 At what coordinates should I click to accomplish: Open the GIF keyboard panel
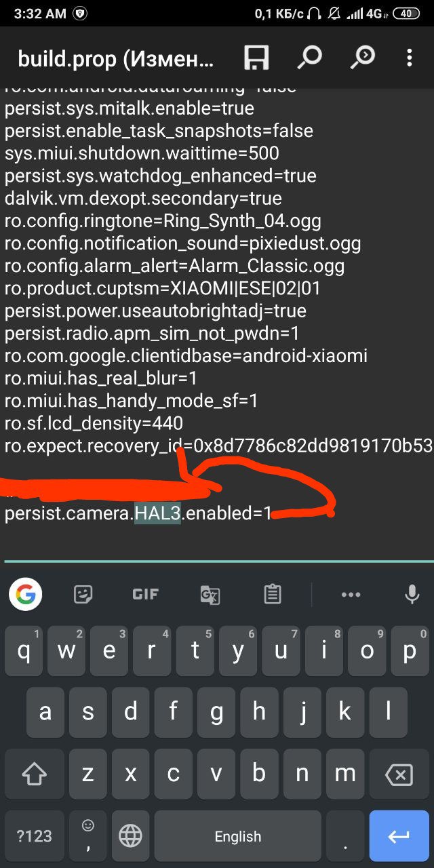[x=145, y=595]
